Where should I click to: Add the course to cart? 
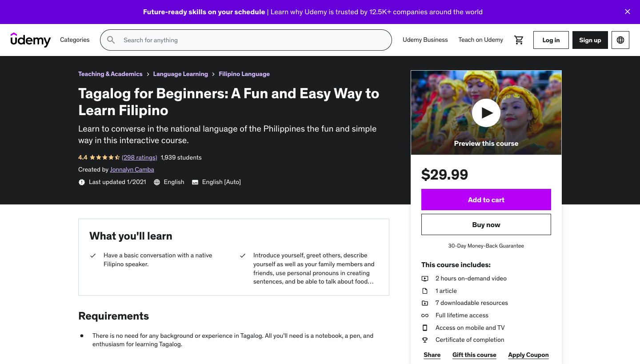[x=486, y=200]
